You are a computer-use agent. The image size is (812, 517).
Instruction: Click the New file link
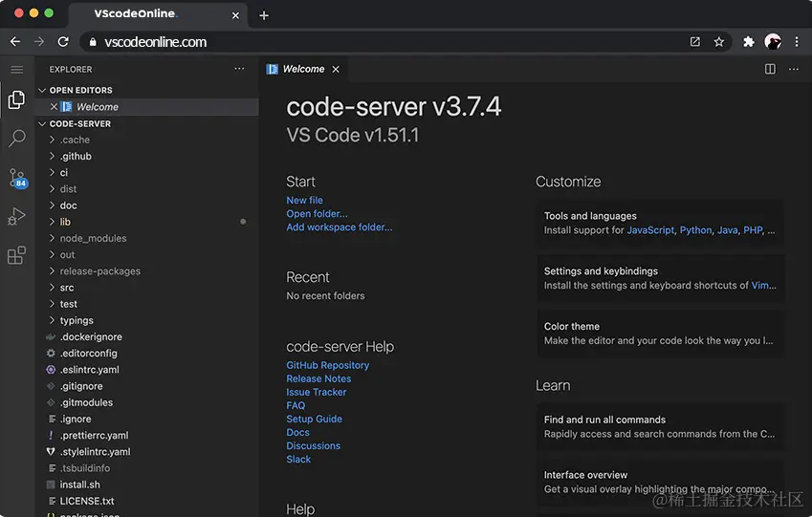coord(304,201)
